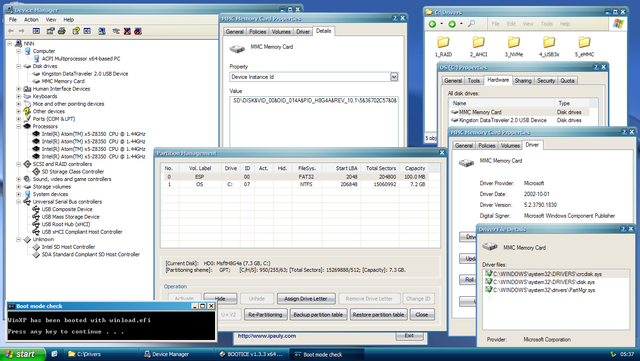
Task: Select SD Storage Class Controller in tree
Action: [x=73, y=172]
